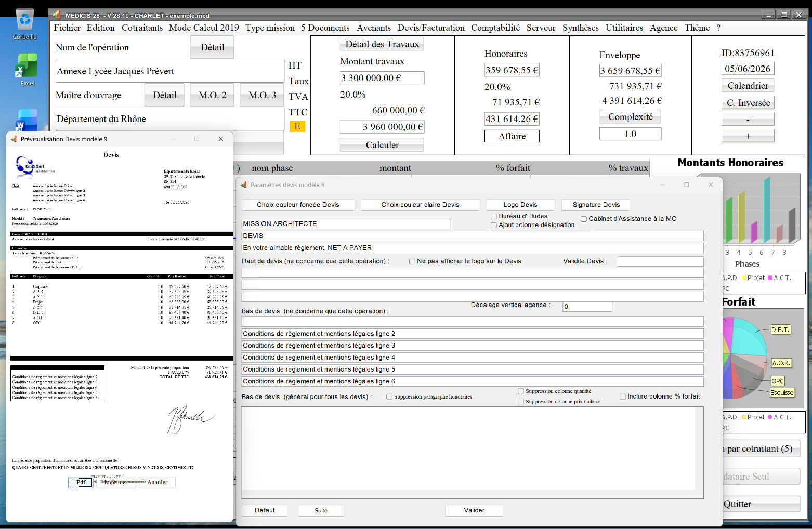This screenshot has height=529, width=812.
Task: Click the Valider button
Action: (474, 510)
